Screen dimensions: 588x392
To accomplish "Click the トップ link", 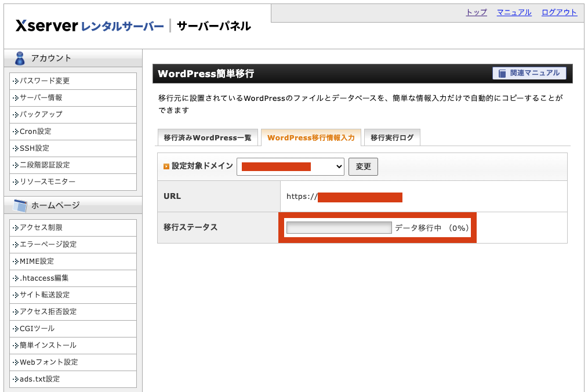I will click(476, 12).
